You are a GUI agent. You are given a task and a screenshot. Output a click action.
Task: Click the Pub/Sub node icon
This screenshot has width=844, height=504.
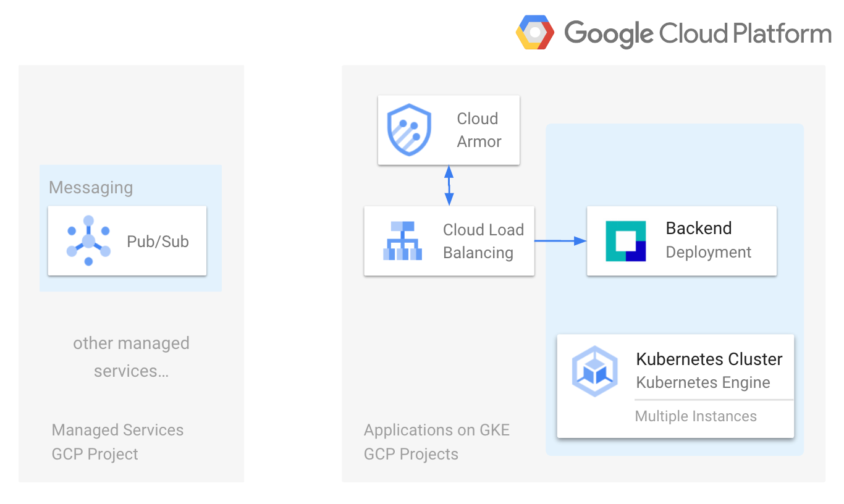(x=88, y=241)
